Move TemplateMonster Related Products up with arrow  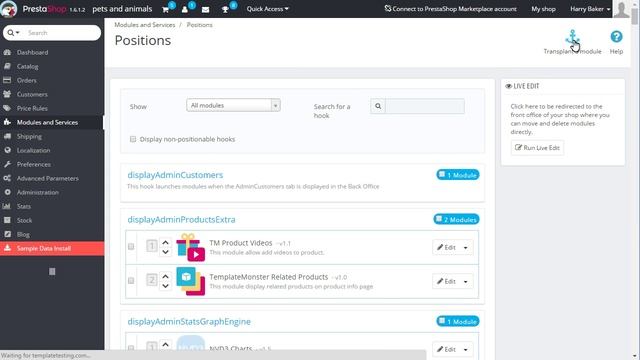coord(165,276)
